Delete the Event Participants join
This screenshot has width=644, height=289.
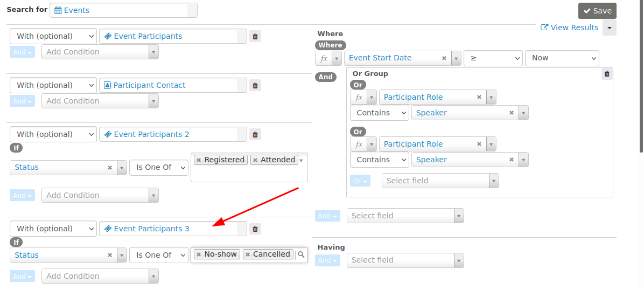(x=255, y=37)
